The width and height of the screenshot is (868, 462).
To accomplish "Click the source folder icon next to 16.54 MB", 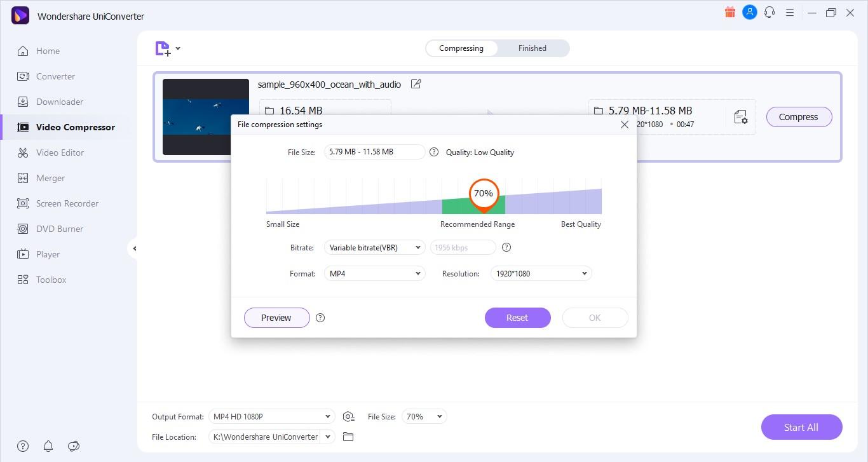I will click(x=268, y=111).
